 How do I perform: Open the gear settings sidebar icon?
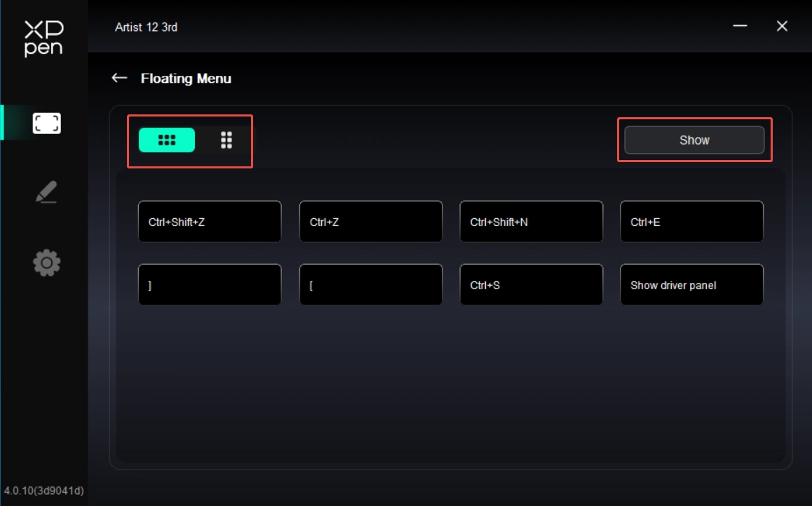[47, 262]
